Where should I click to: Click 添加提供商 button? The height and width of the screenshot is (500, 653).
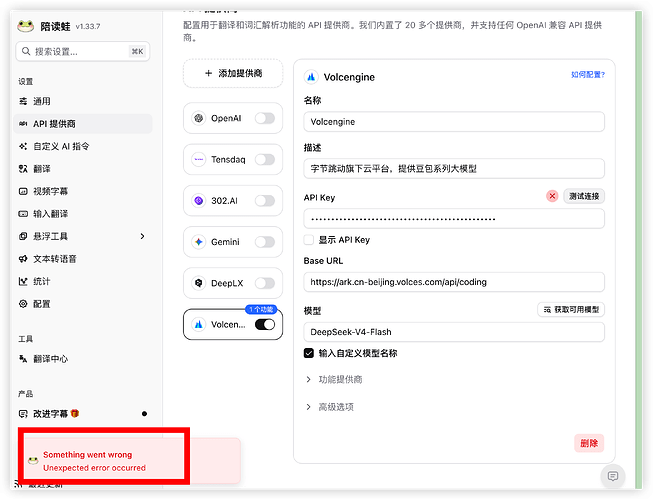pos(233,73)
